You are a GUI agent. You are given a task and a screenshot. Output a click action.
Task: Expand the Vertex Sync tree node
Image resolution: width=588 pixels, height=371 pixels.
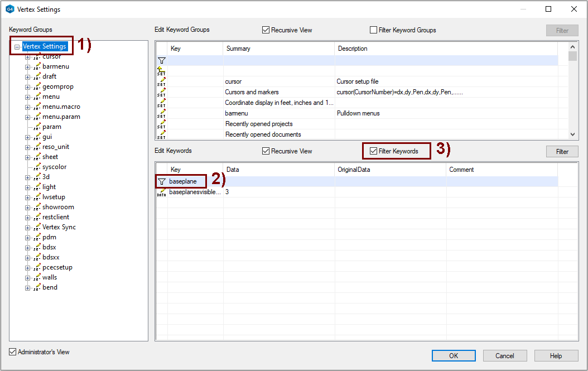[x=27, y=228]
